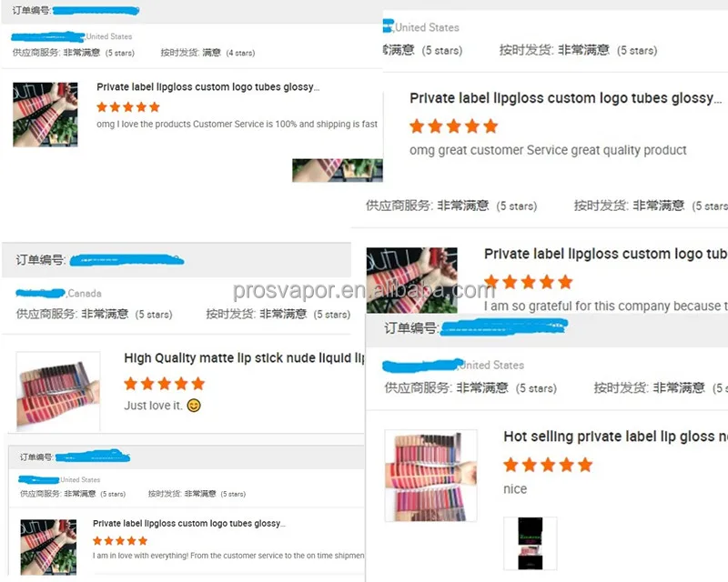Click star rating above 'omg great customer Service'
Image resolution: width=728 pixels, height=582 pixels.
pyautogui.click(x=453, y=126)
